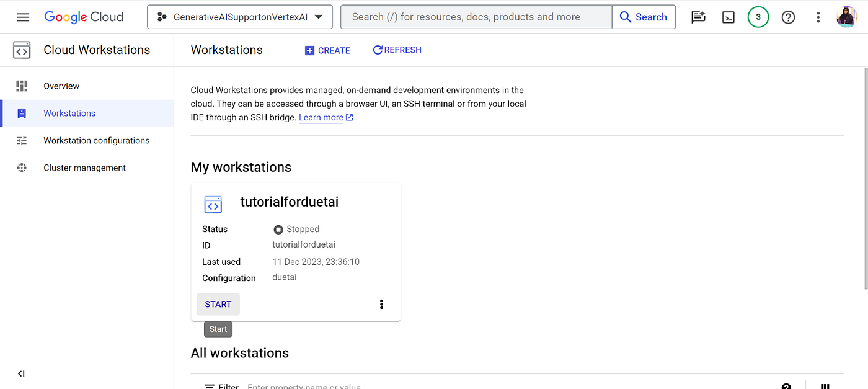Click the All workstations heading
This screenshot has width=868, height=389.
pos(240,353)
